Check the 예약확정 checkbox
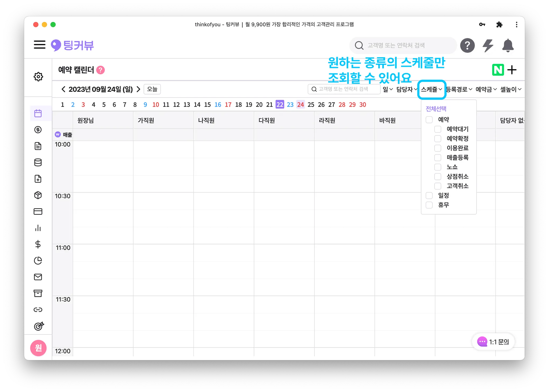This screenshot has height=392, width=549. pyautogui.click(x=437, y=139)
